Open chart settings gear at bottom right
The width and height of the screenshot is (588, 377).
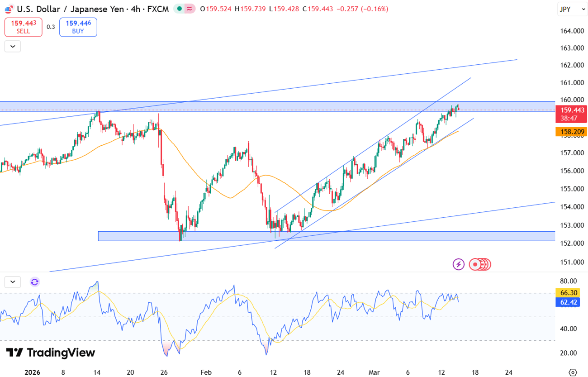[573, 372]
